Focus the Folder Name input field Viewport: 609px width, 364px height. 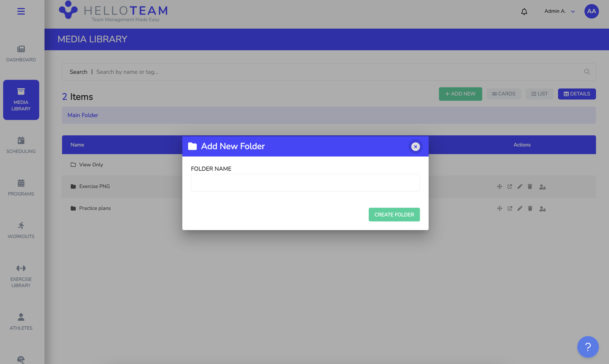[305, 183]
